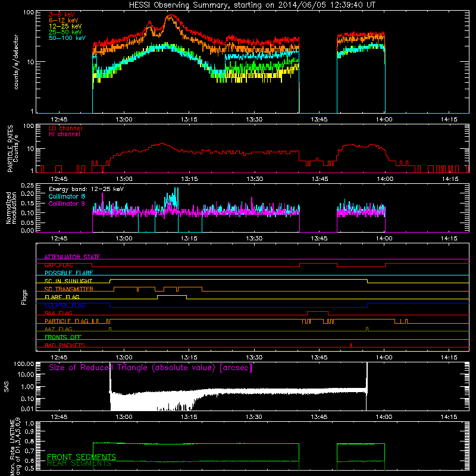Click the SC TRANSMITTER flag label

69,289
